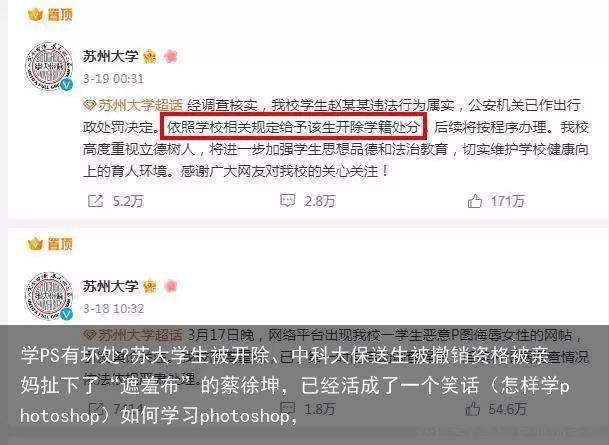609x445 pixels.
Task: Click the verified V badge on first avatar
Action: click(67, 85)
